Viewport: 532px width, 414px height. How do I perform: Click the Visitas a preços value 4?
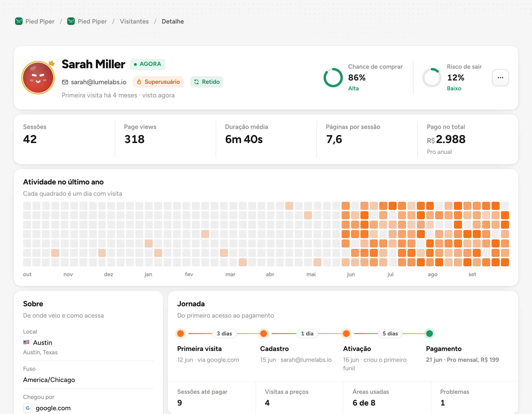267,403
